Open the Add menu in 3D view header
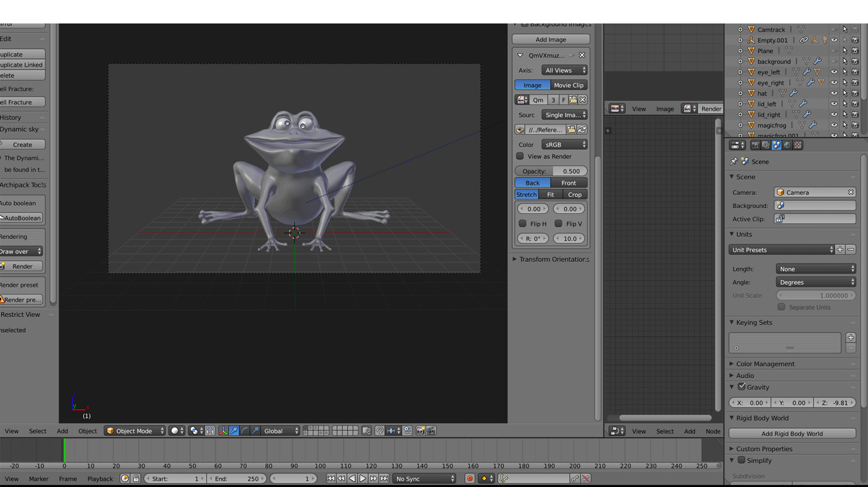868x487 pixels. coord(62,431)
